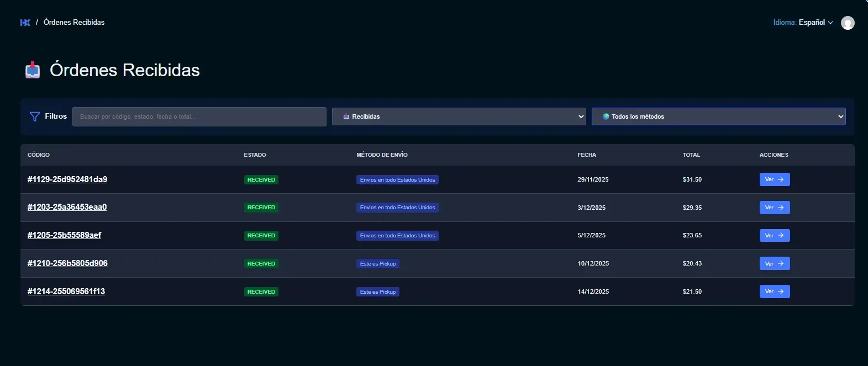This screenshot has width=868, height=366.
Task: Click arrow icon in first row Ver button
Action: 781,179
